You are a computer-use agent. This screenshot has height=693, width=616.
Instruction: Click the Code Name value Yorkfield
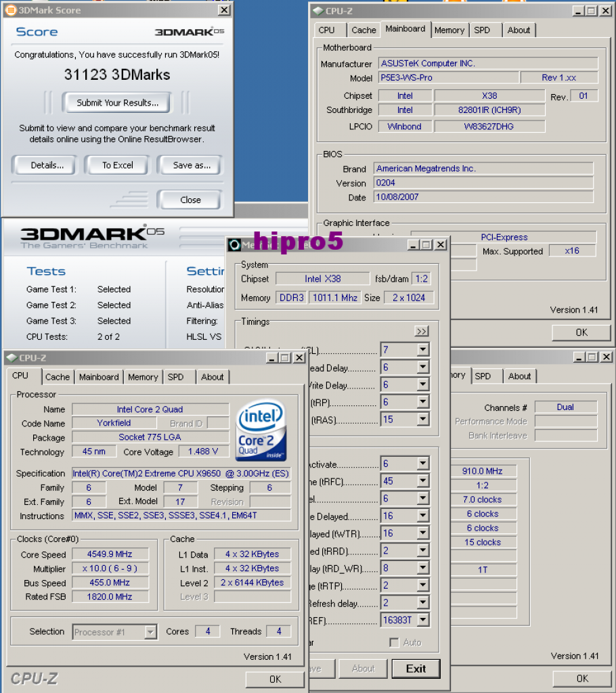pyautogui.click(x=114, y=423)
